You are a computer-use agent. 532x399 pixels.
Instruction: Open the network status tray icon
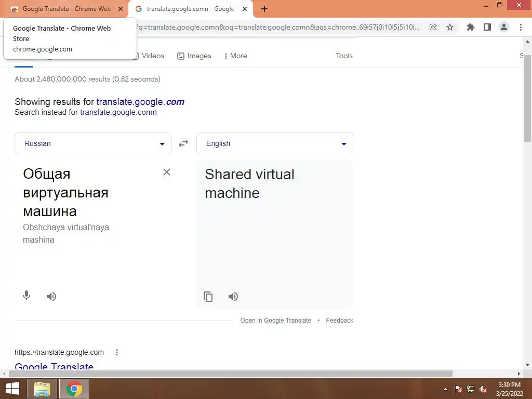[x=471, y=389]
